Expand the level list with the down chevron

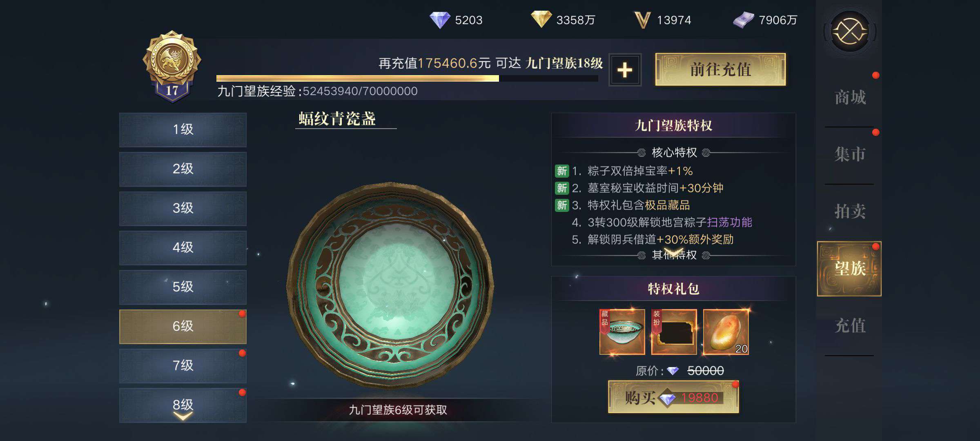[x=183, y=416]
